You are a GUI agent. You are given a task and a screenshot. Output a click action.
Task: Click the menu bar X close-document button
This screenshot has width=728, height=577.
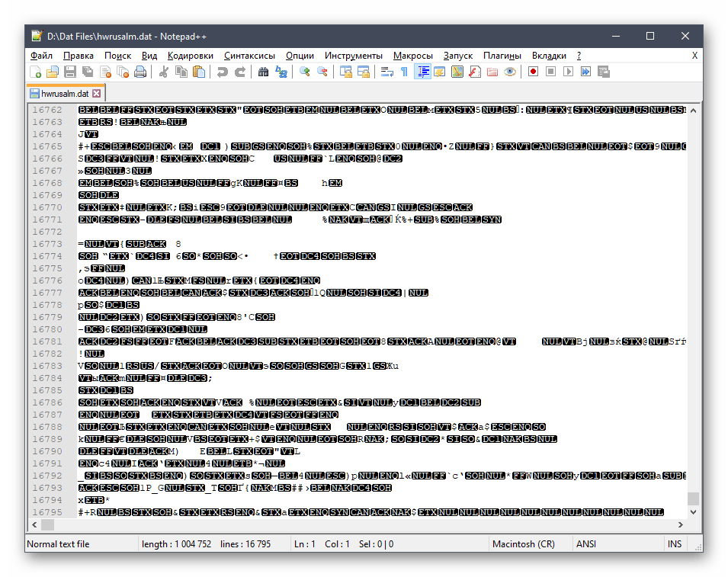[x=694, y=56]
